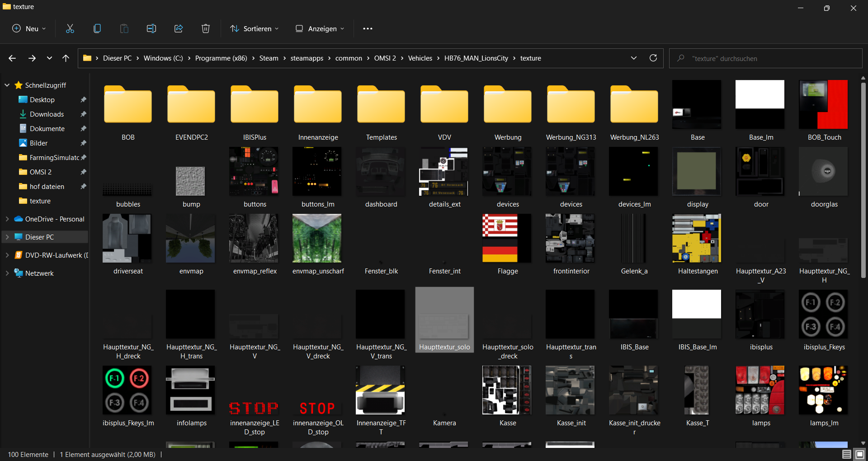Click the Copy icon in toolbar
Screen dimensions: 868x461
click(x=97, y=28)
